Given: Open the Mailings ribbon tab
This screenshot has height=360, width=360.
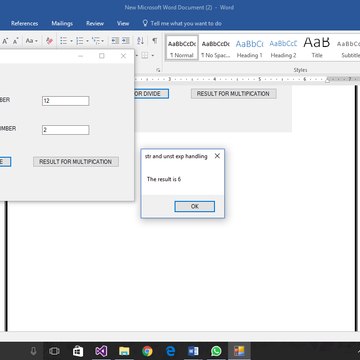Looking at the screenshot, I should [x=62, y=23].
